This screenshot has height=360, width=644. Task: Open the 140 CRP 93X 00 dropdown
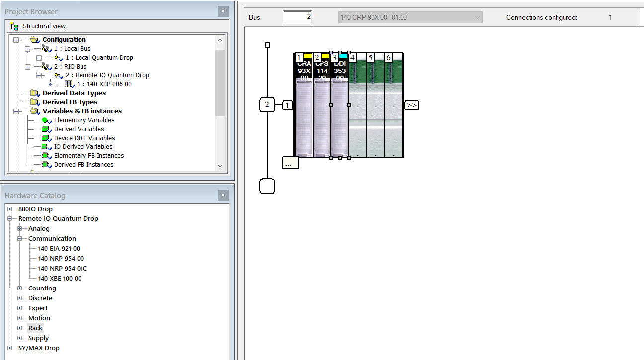(410, 17)
